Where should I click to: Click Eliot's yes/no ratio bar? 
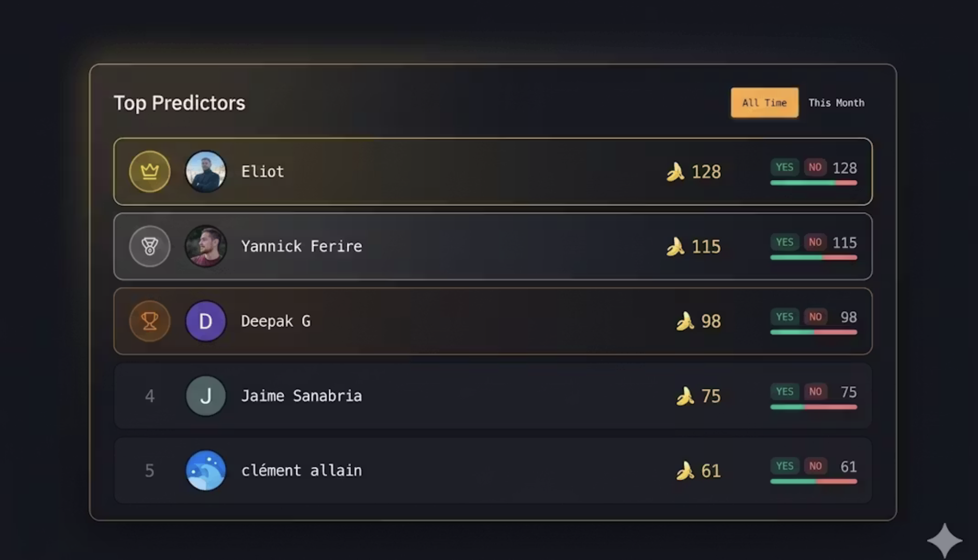coord(813,183)
